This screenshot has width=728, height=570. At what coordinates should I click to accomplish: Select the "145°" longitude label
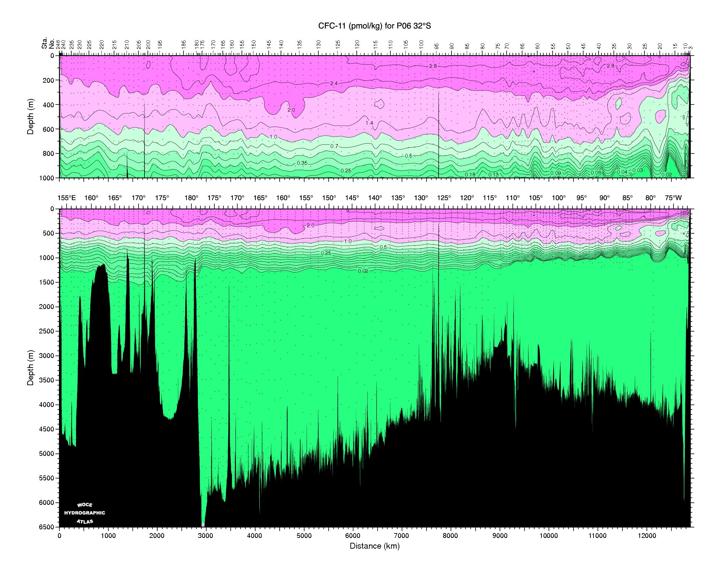[x=352, y=198]
